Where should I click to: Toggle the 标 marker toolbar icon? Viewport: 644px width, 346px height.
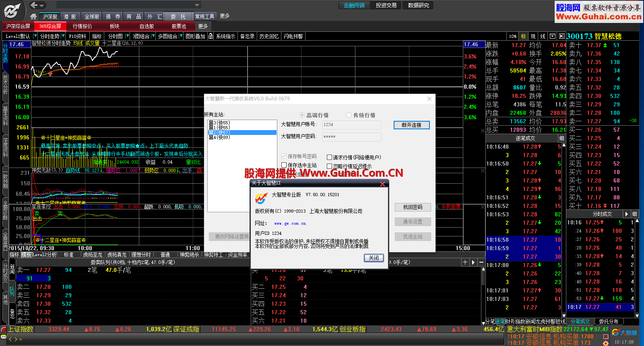(x=523, y=36)
